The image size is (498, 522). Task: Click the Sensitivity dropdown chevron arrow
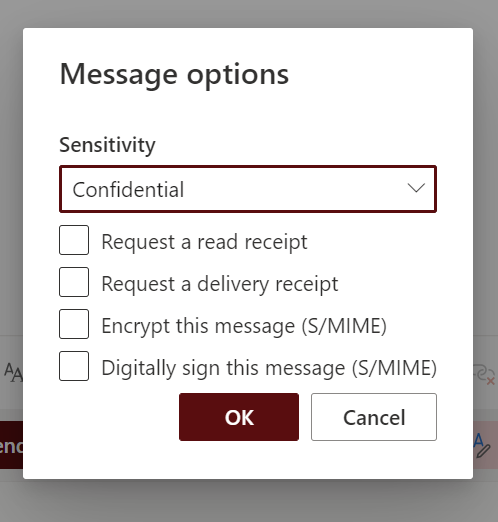coord(416,188)
